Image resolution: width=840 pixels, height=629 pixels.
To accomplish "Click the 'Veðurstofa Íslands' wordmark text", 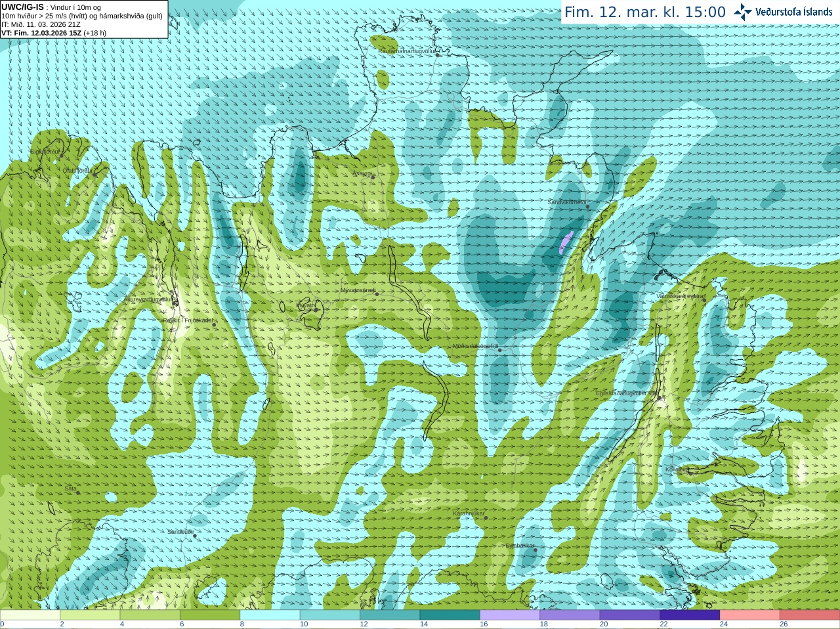I will [x=794, y=12].
